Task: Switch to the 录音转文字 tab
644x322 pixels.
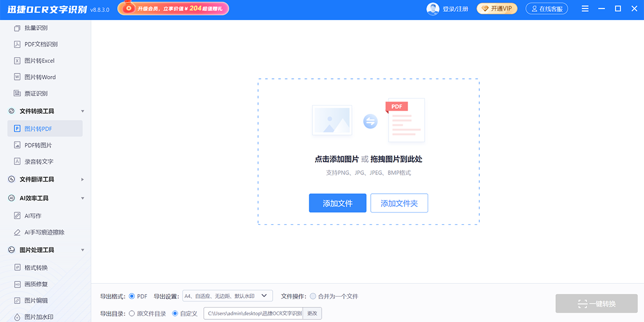Action: 38,161
